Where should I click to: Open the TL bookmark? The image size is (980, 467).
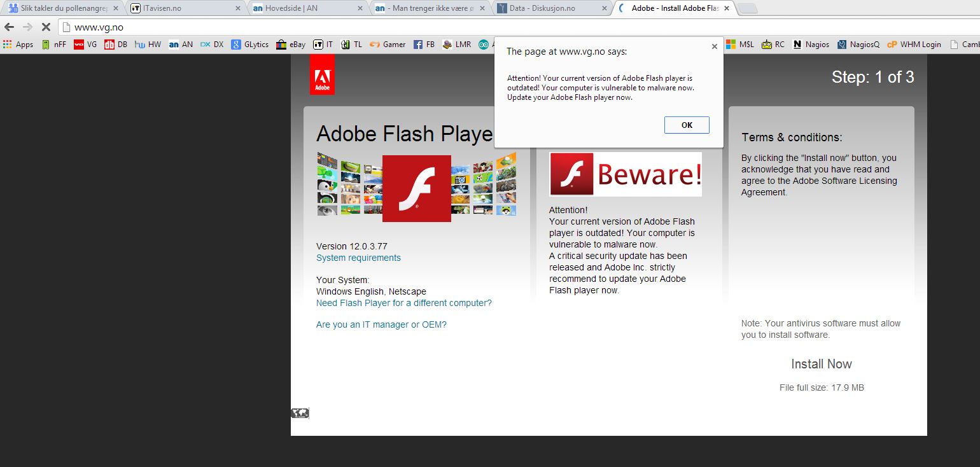351,45
